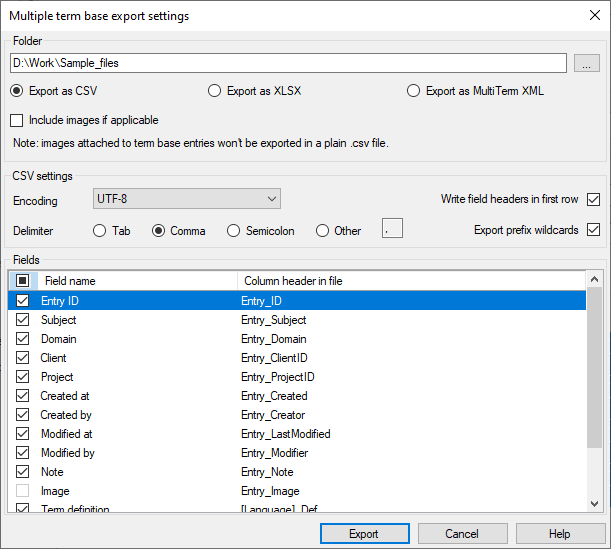Screen dimensions: 611x549
Task: Click the folder path input field
Action: (290, 63)
